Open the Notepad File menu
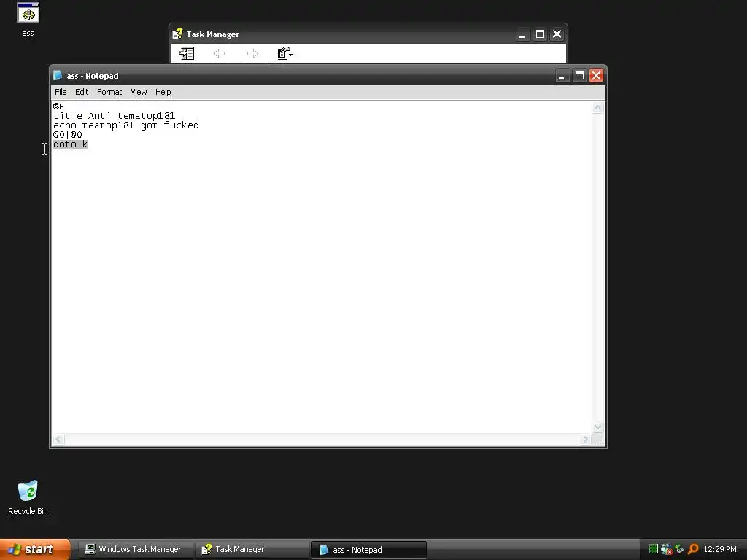 pyautogui.click(x=61, y=92)
